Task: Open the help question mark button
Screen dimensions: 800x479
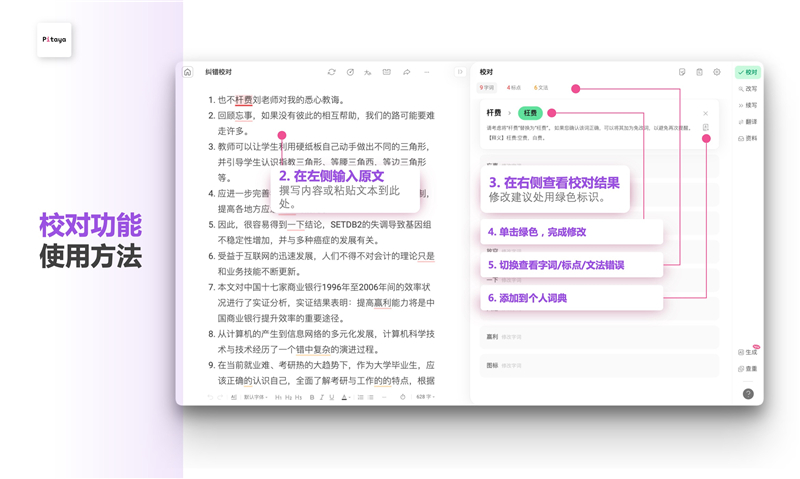Action: pos(748,394)
